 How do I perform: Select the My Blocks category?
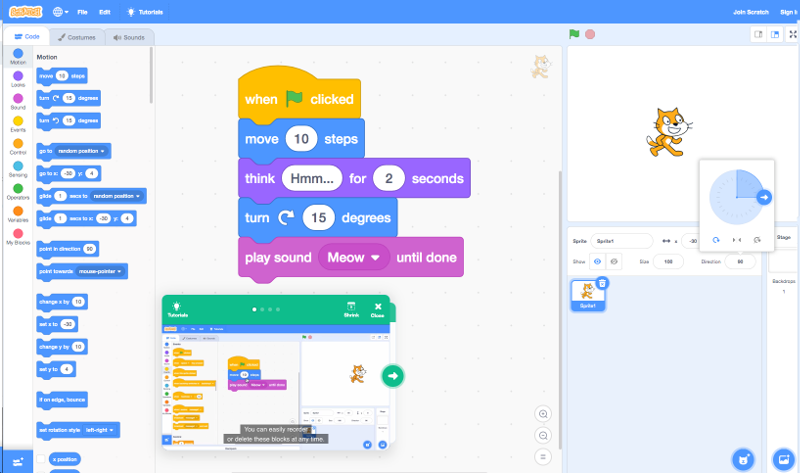pyautogui.click(x=18, y=236)
